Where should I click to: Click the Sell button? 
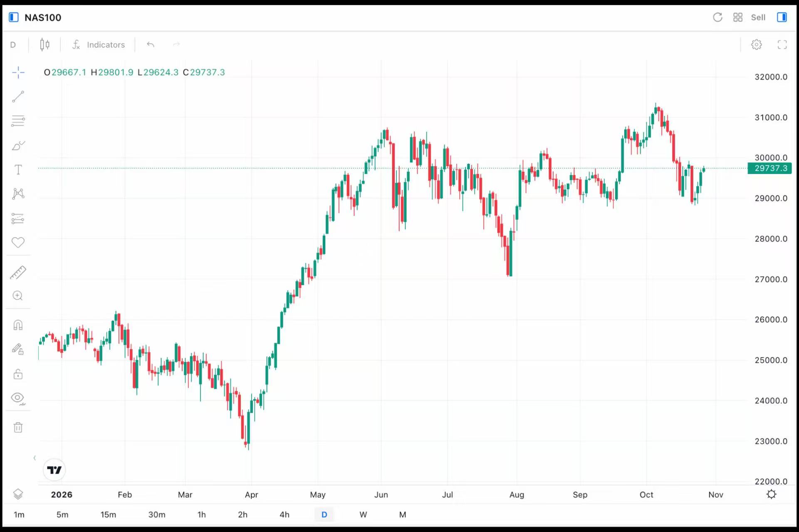[758, 17]
